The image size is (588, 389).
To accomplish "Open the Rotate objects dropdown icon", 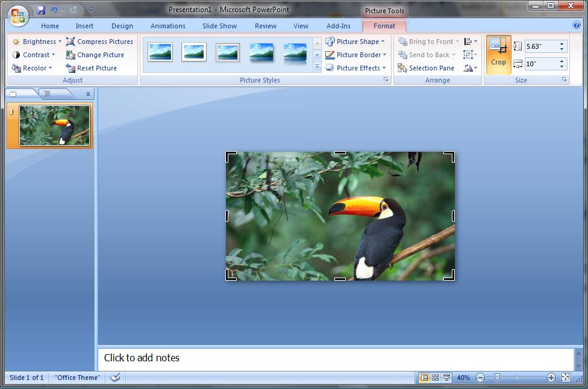I will [471, 68].
